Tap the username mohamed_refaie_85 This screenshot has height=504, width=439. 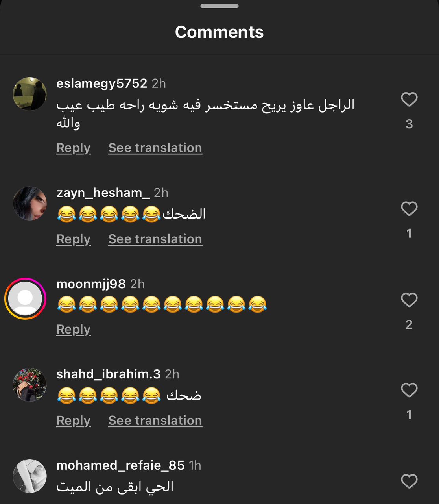click(120, 465)
